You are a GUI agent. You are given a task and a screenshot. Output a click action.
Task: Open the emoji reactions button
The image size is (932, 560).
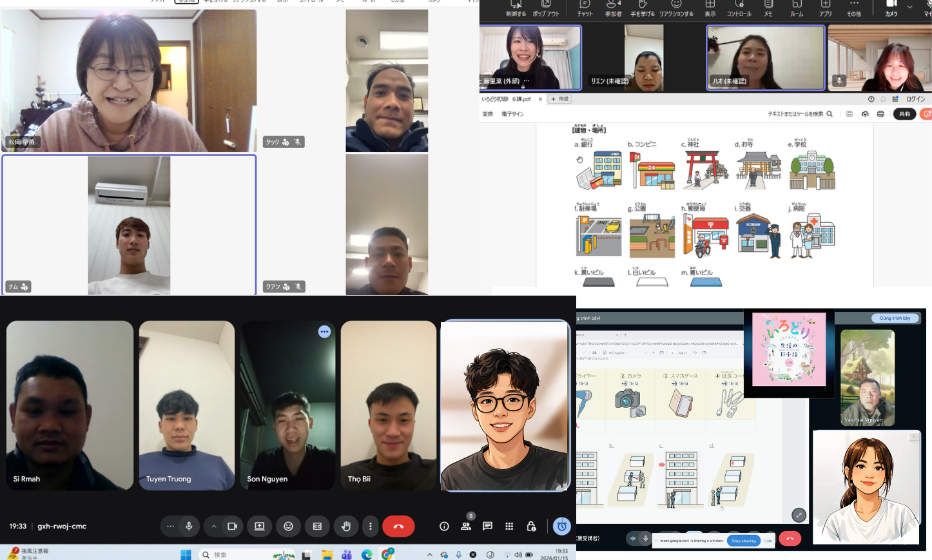tap(288, 526)
